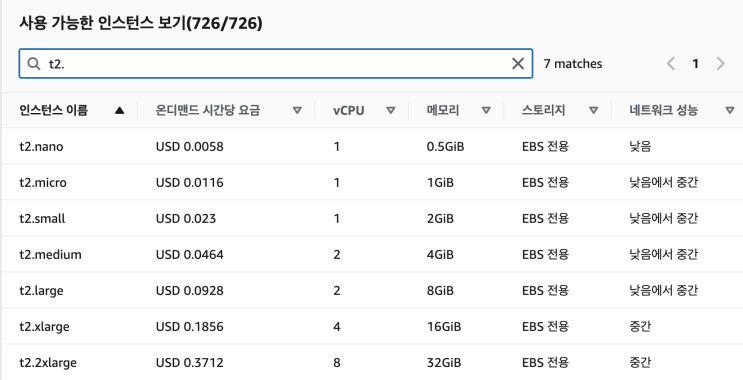743x380 pixels.
Task: Sort by 인스턴스 이름 ascending arrow
Action: tap(119, 110)
